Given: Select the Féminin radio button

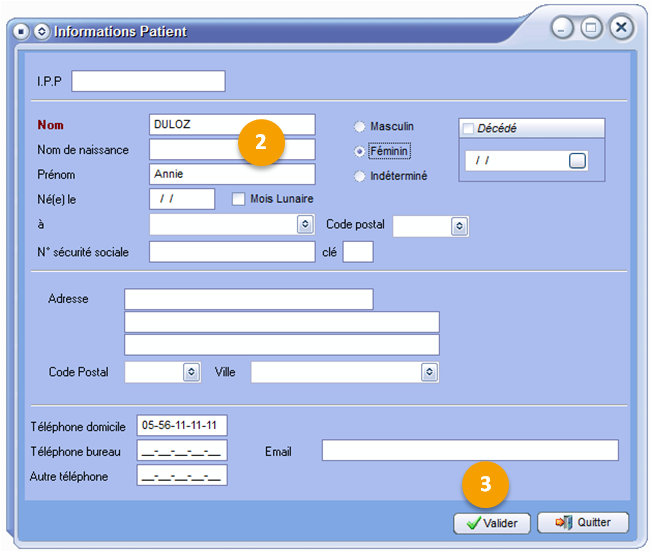Looking at the screenshot, I should pyautogui.click(x=359, y=151).
